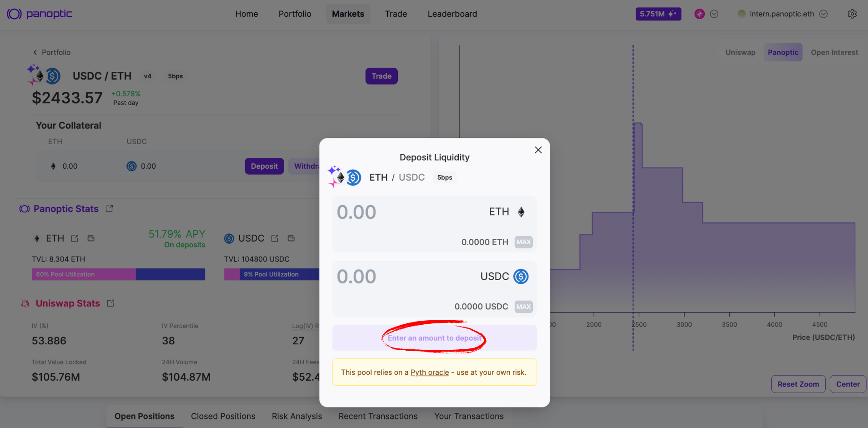Click the ETH 60% Pool Utilization bar
Viewport: 868px width, 428px height.
pyautogui.click(x=118, y=274)
